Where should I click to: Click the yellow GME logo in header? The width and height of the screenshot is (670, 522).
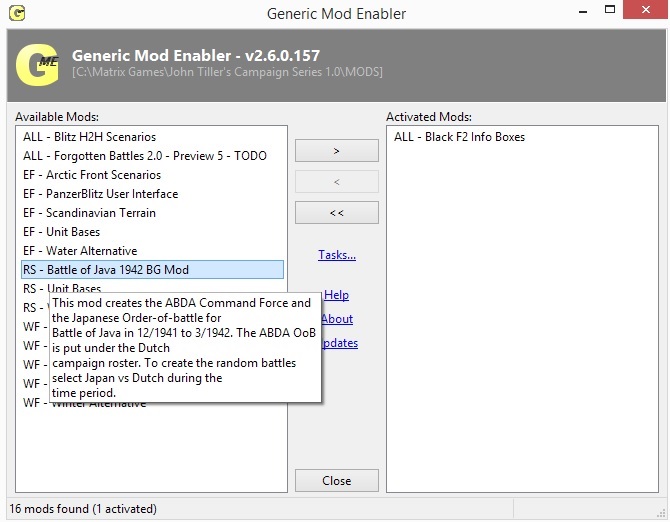37,65
